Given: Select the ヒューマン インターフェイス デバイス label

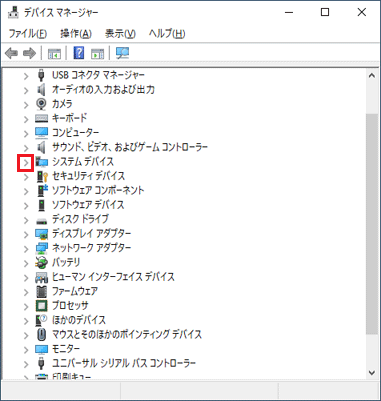Looking at the screenshot, I should [113, 277].
